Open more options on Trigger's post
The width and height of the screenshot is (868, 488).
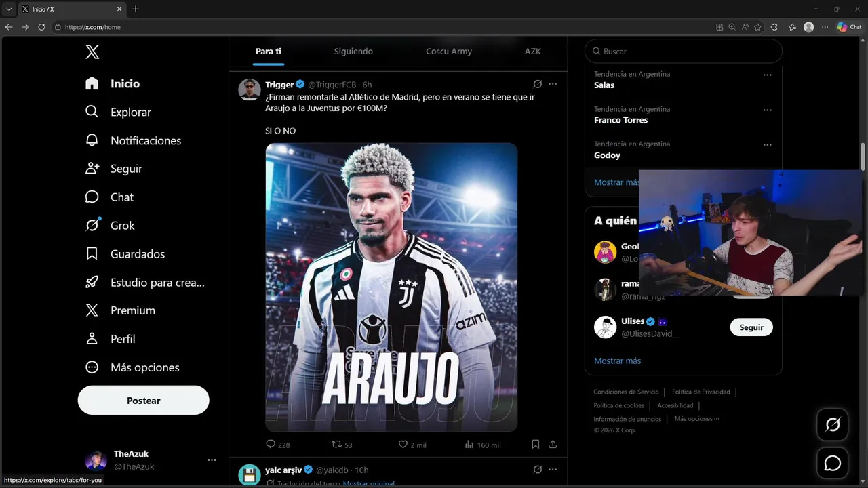[x=553, y=84]
